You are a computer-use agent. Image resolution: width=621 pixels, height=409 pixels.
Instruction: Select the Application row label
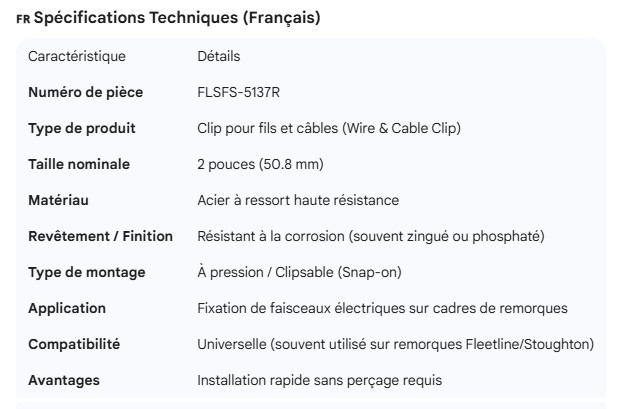[x=67, y=308]
